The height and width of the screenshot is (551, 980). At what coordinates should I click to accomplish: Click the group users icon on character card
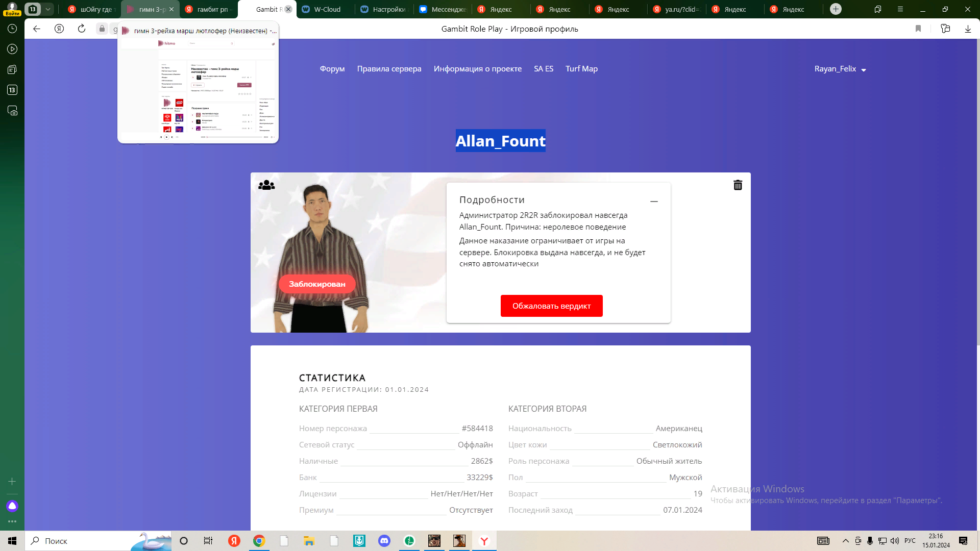tap(266, 185)
